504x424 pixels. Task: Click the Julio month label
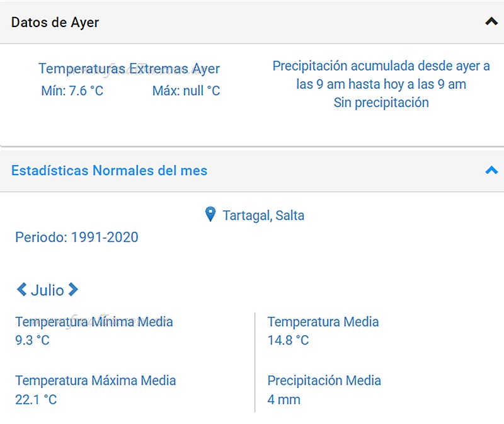pos(47,290)
